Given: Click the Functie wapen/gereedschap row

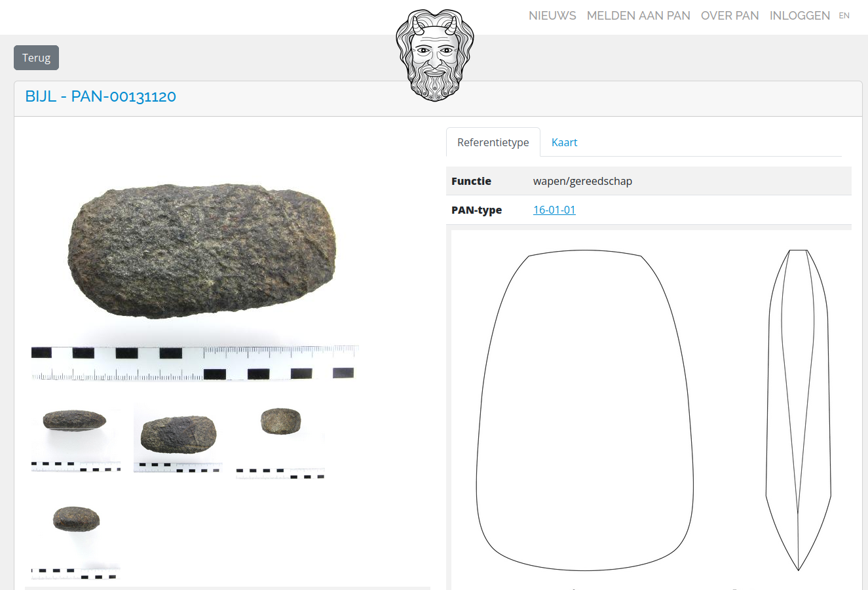Looking at the screenshot, I should click(x=649, y=181).
